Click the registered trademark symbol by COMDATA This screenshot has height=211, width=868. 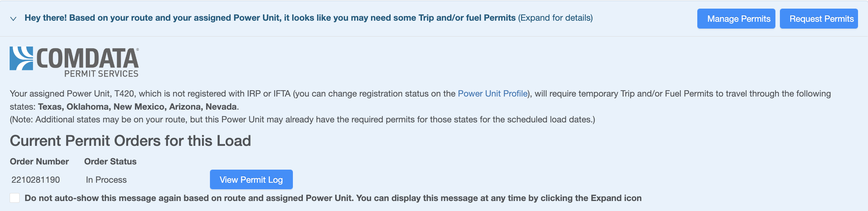pyautogui.click(x=138, y=50)
